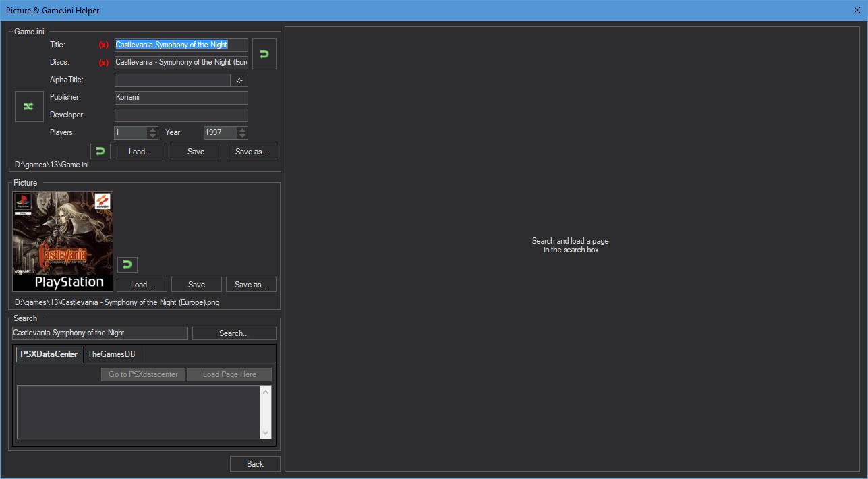The image size is (868, 479).
Task: Click inside the Players number field
Action: pos(131,133)
